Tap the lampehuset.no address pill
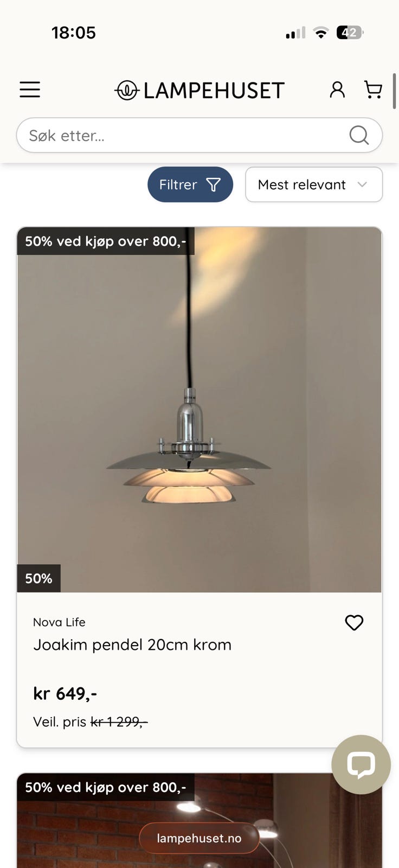 [199, 838]
